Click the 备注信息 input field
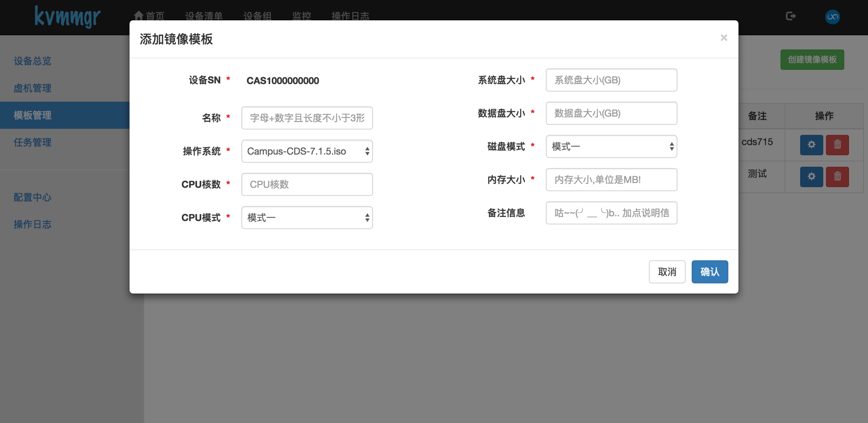 [611, 213]
